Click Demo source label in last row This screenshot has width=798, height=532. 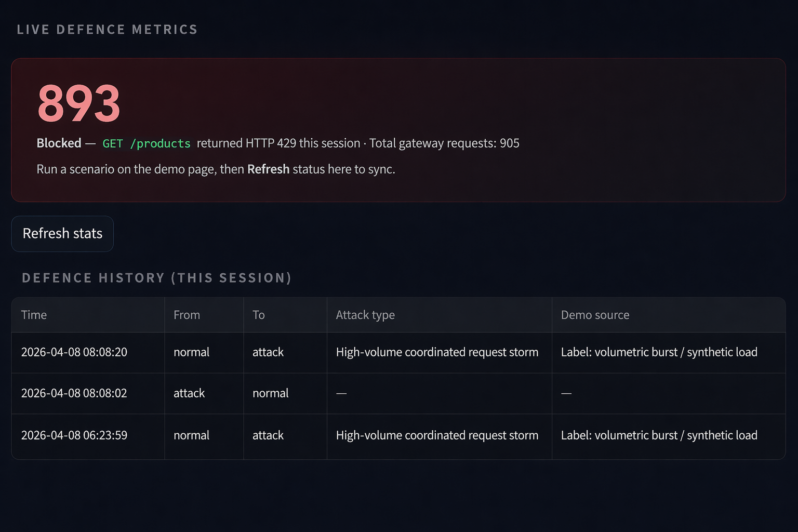659,435
